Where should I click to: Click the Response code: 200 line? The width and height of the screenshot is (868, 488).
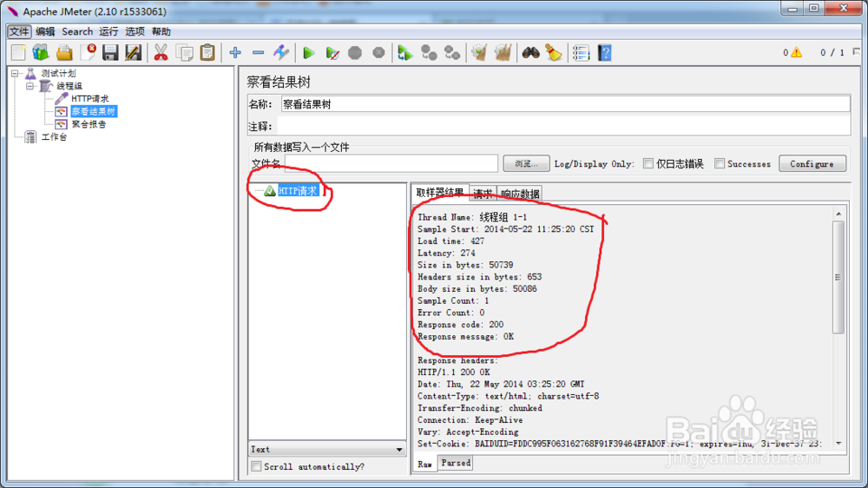461,325
